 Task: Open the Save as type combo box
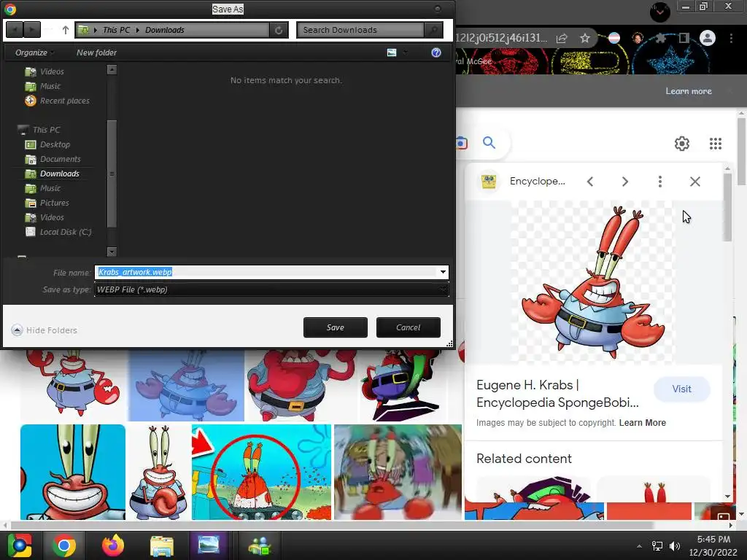(x=271, y=289)
